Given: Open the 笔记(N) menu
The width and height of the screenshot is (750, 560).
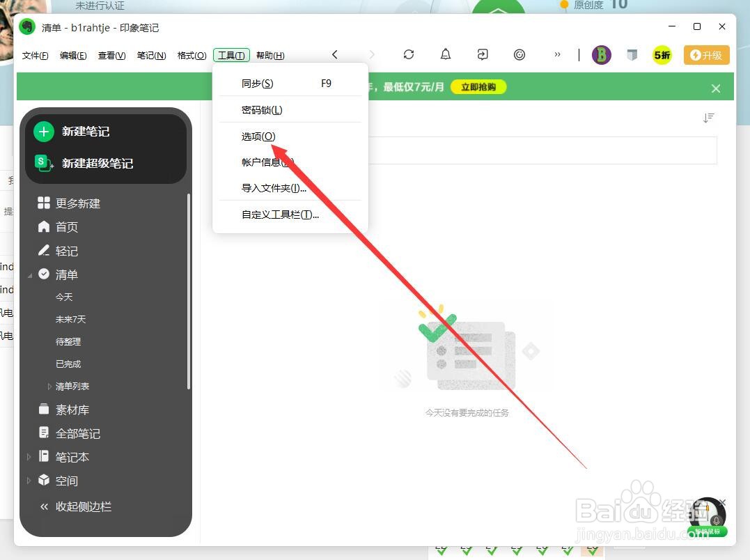Looking at the screenshot, I should 151,56.
